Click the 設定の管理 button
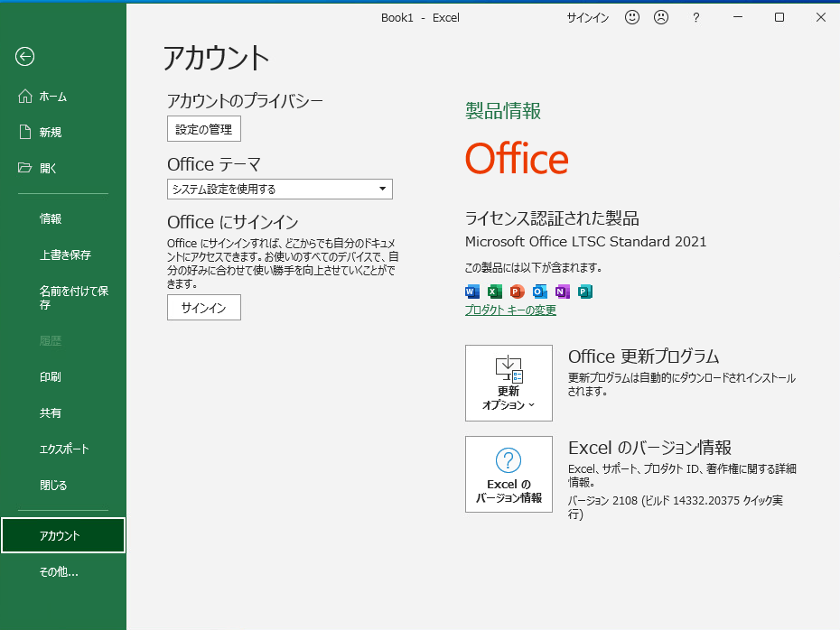The height and width of the screenshot is (630, 840). click(x=203, y=128)
